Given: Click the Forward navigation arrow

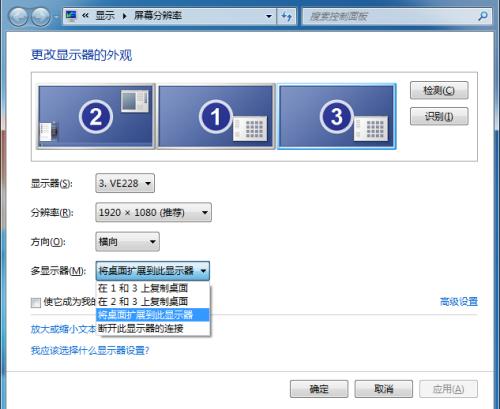Looking at the screenshot, I should click(41, 16).
